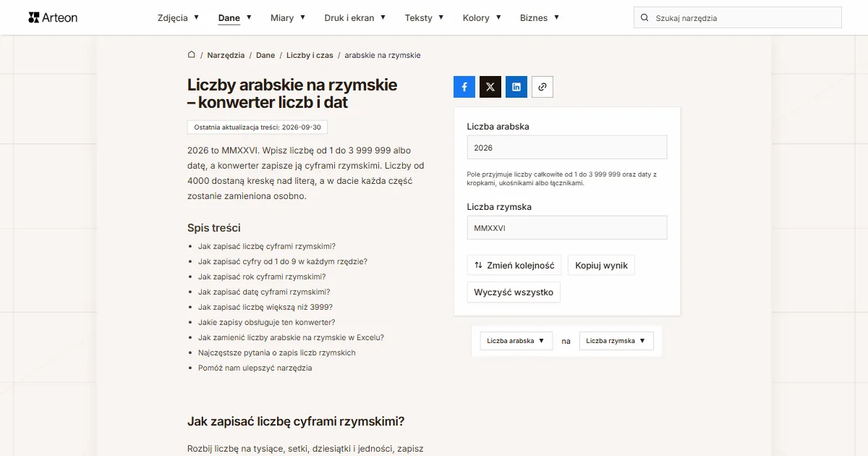Open the Kolory menu

click(x=481, y=17)
